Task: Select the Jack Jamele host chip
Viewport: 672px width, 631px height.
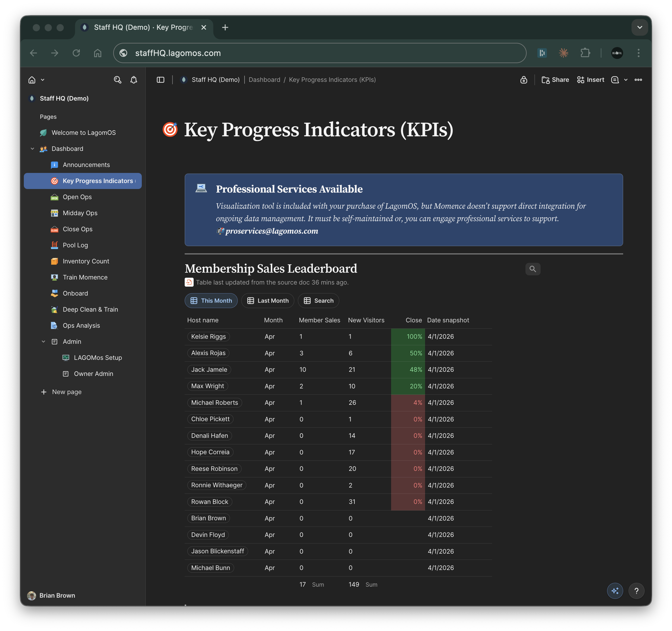Action: pos(209,370)
